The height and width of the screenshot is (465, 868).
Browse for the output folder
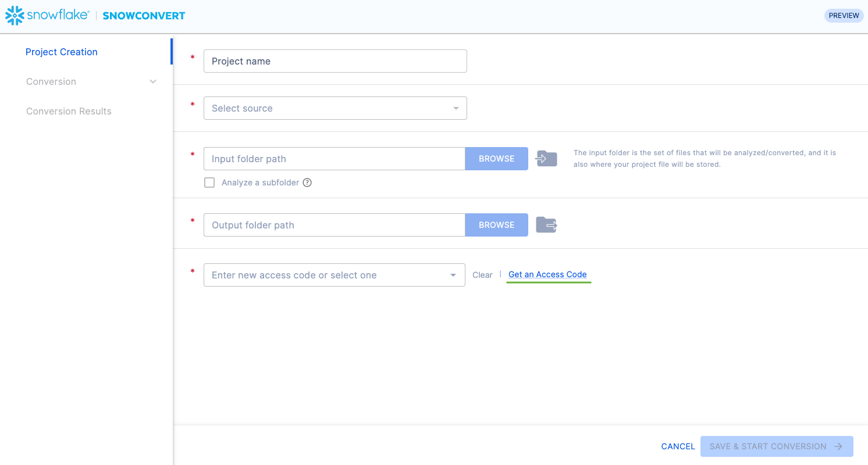click(496, 225)
